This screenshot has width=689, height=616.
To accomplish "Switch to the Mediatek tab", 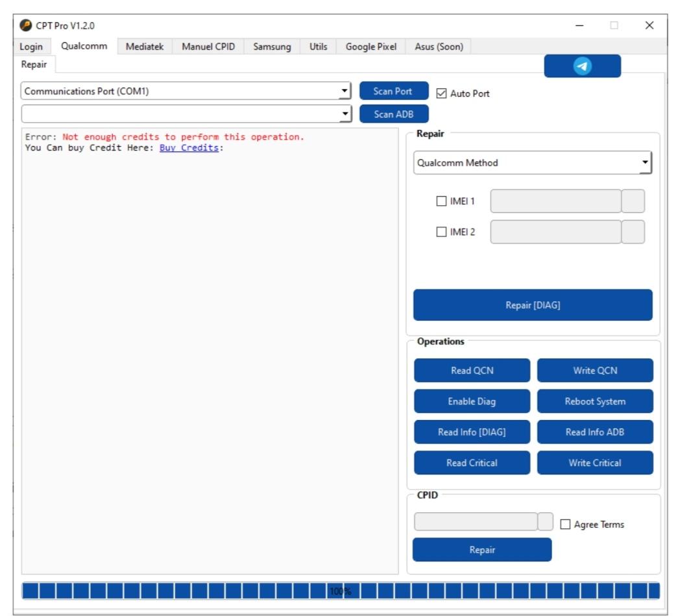I will click(145, 47).
